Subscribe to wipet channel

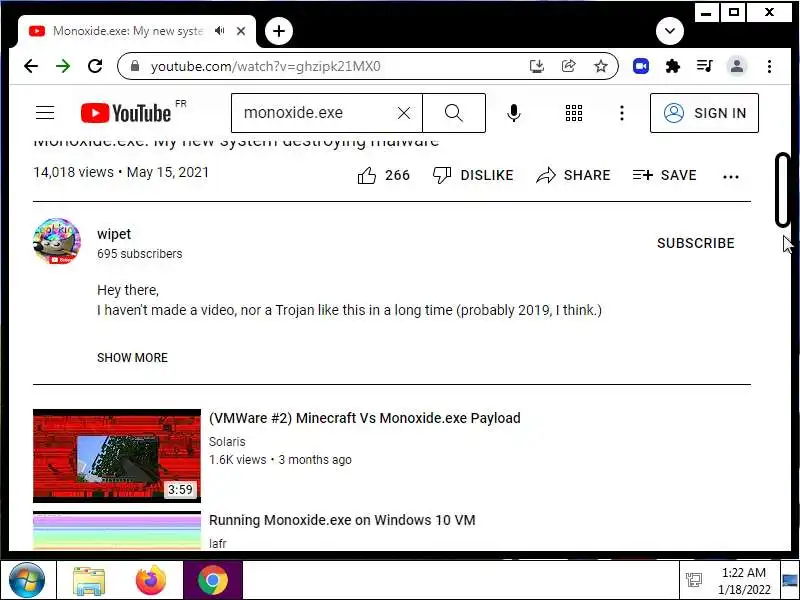click(695, 243)
